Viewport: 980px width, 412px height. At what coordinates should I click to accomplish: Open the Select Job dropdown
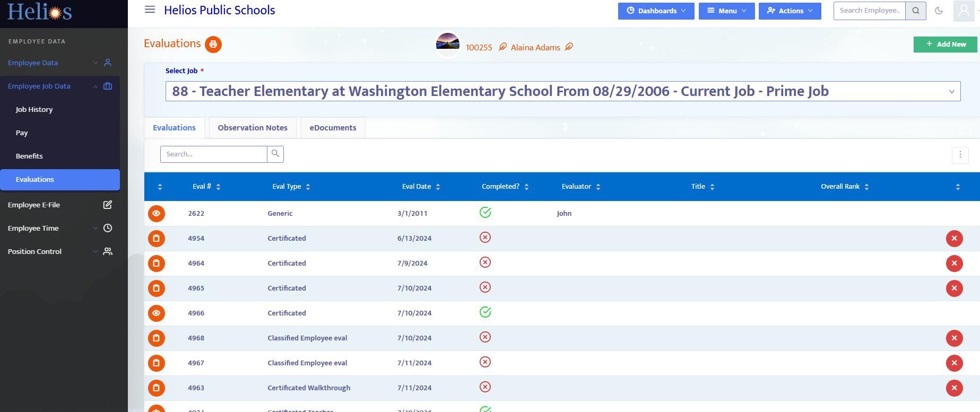click(x=563, y=91)
